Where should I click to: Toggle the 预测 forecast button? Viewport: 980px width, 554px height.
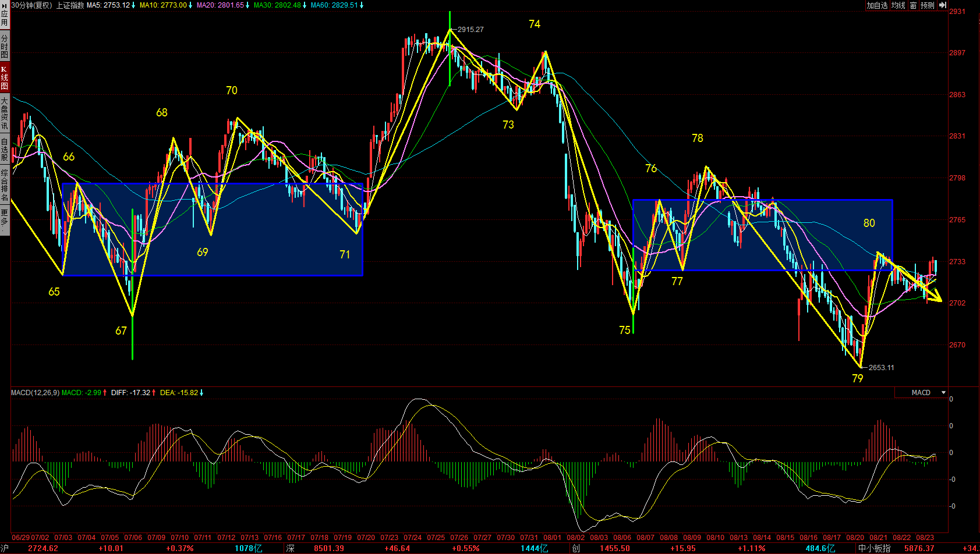point(928,5)
